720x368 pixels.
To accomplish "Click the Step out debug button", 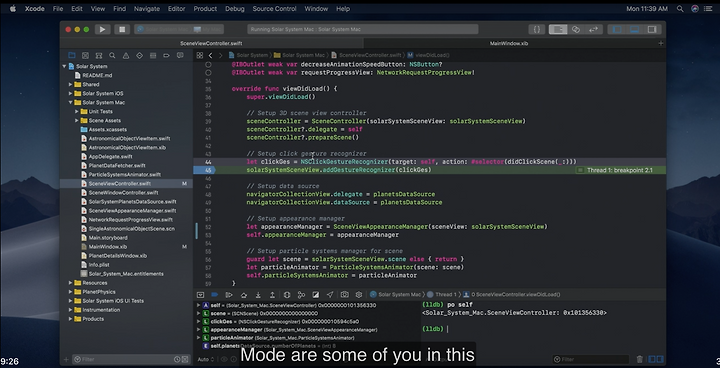I will (272, 294).
